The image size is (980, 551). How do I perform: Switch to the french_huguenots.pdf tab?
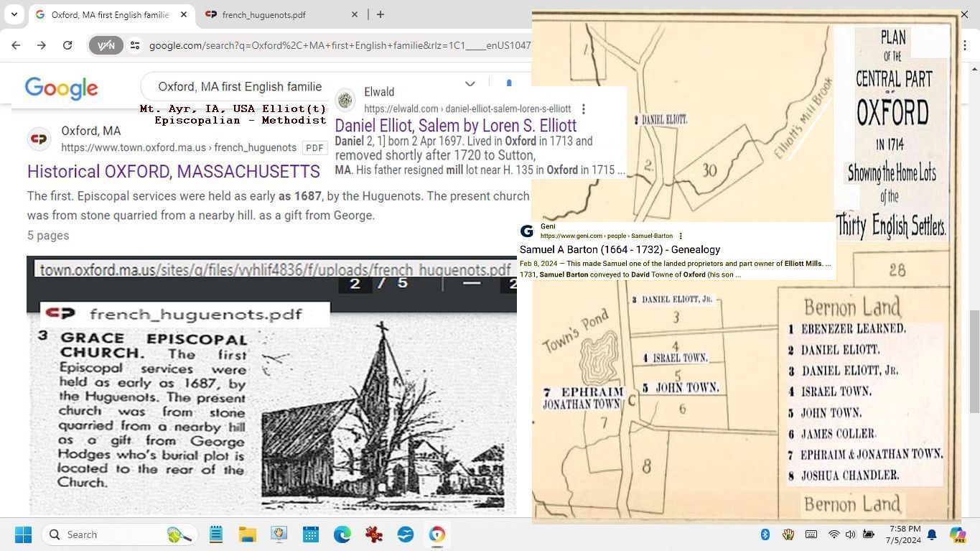click(x=263, y=14)
